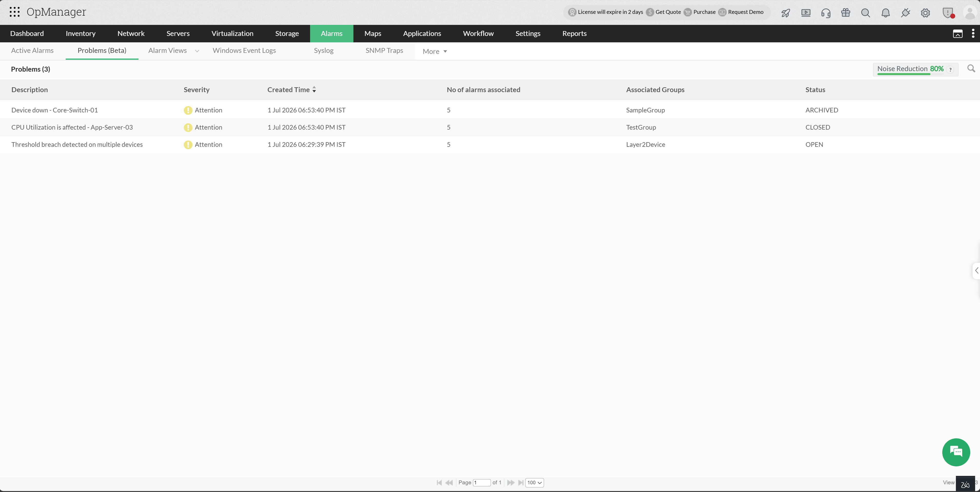This screenshot has width=980, height=492.
Task: Open the video tutorials icon
Action: [x=806, y=13]
